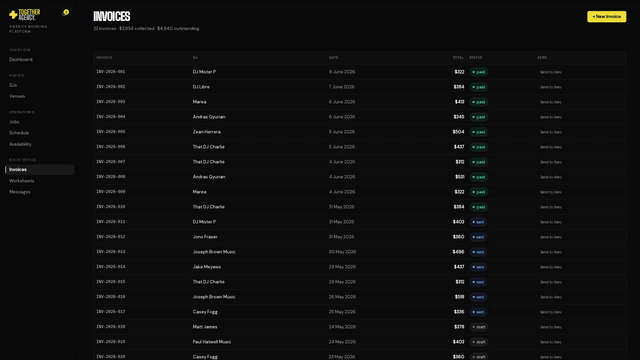Screen dimensions: 640x360
Task: Click the $504 total for INV-2026-005
Action: pos(458,132)
